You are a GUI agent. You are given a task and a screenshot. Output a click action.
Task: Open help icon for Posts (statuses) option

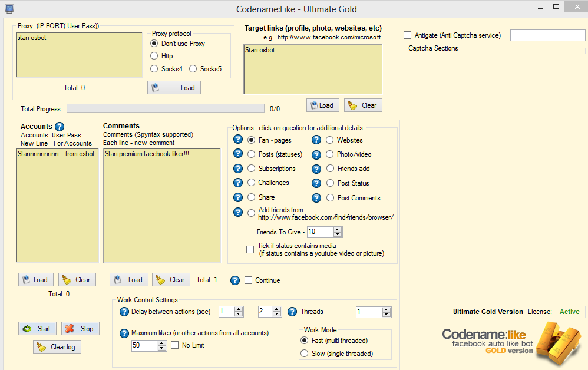(x=238, y=153)
